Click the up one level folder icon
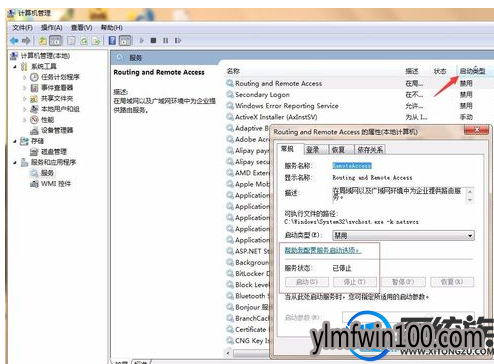The width and height of the screenshot is (494, 364). point(42,41)
